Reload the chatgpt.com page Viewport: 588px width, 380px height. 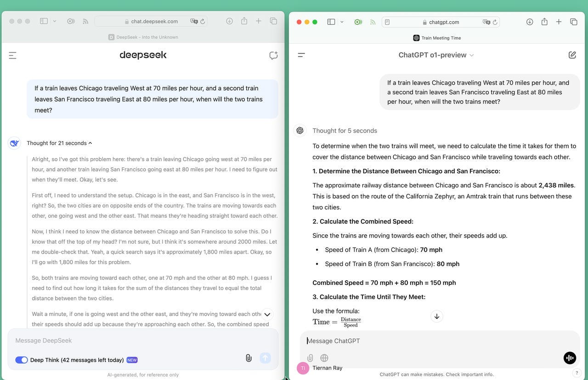(x=495, y=22)
